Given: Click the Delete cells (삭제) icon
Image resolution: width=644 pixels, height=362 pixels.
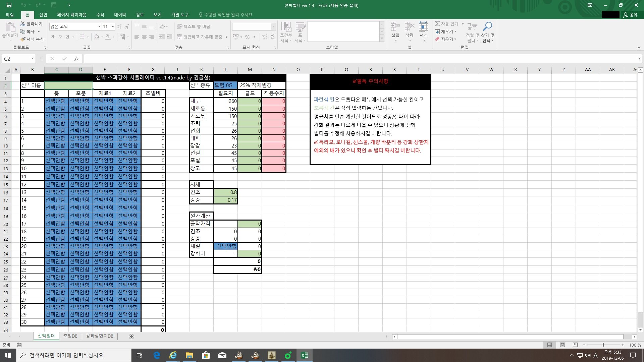Looking at the screenshot, I should 410,27.
